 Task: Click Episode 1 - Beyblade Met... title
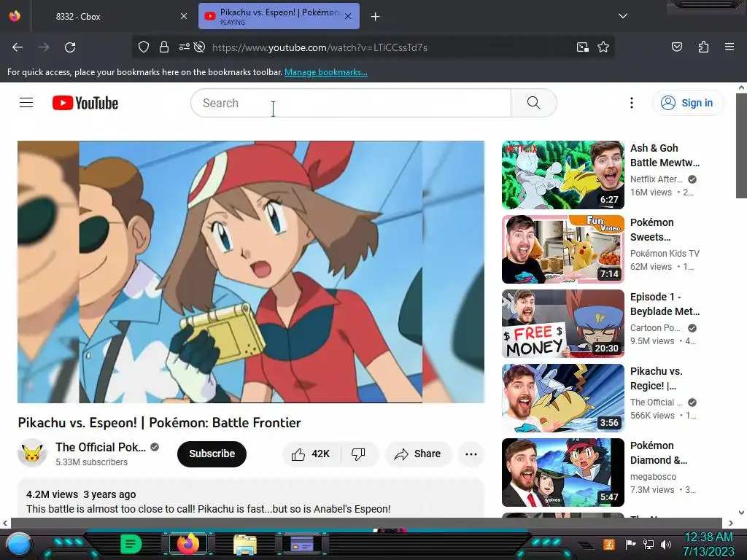pos(665,304)
